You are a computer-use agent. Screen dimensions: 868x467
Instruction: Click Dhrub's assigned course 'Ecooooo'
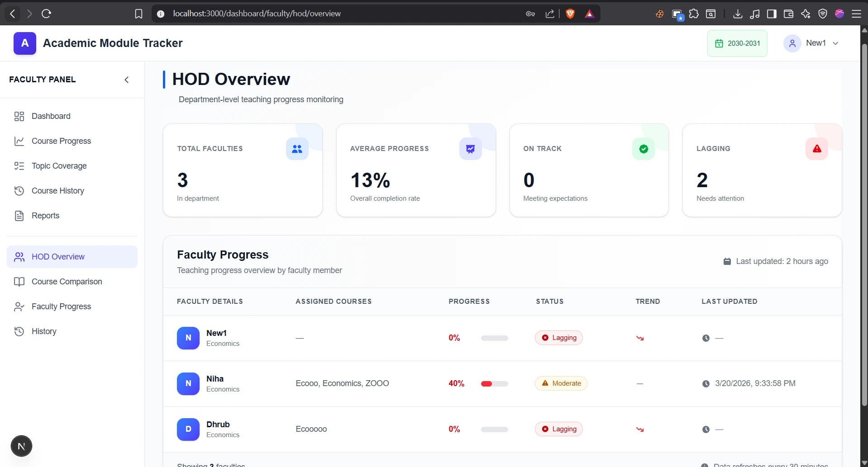click(x=311, y=429)
